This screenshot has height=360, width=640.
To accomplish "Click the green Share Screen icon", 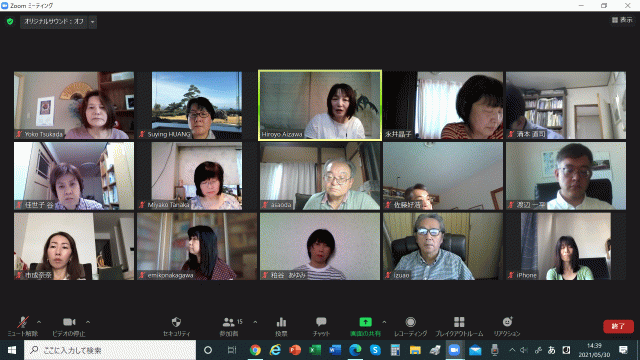I will coord(365,322).
